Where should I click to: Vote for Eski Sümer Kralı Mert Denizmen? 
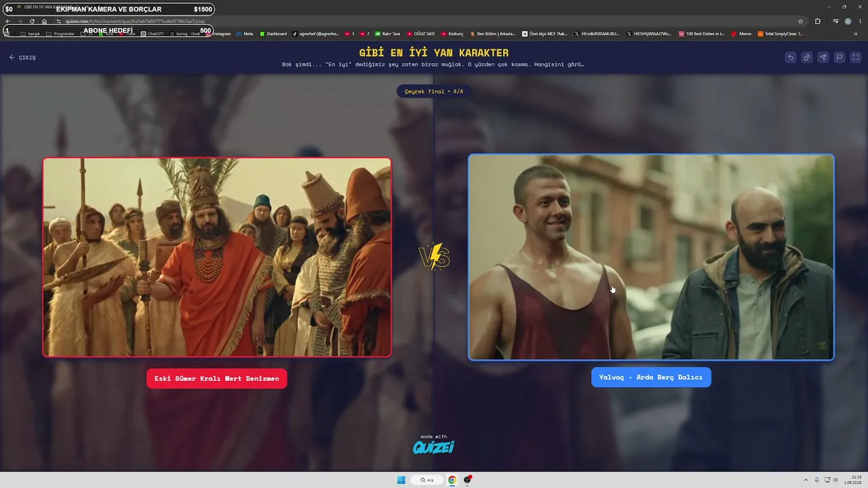[x=217, y=378]
